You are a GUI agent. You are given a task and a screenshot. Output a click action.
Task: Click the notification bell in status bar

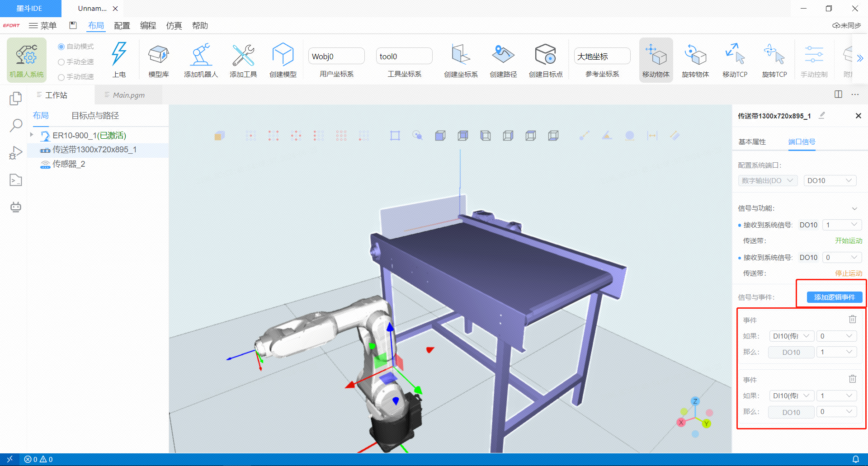point(855,459)
